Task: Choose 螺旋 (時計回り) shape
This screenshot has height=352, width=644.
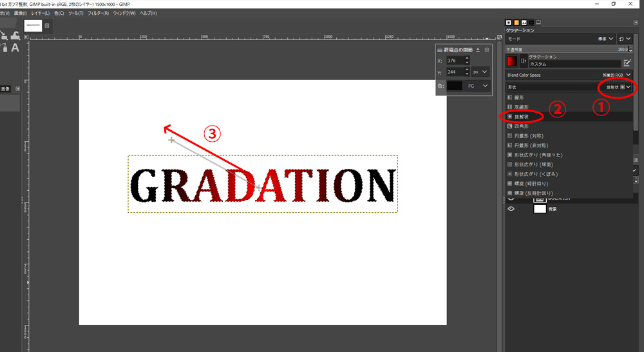Action: point(569,183)
